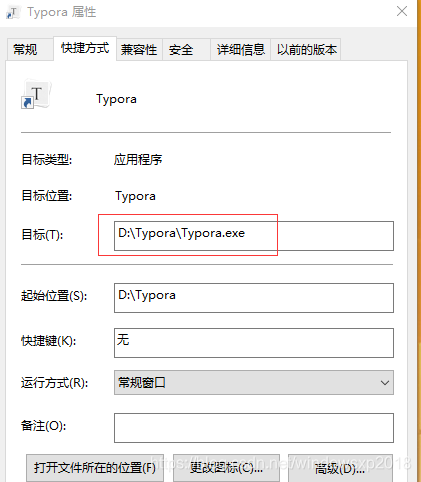Image resolution: width=421 pixels, height=482 pixels.
Task: Click the 更改图标(C)... button
Action: pyautogui.click(x=226, y=468)
